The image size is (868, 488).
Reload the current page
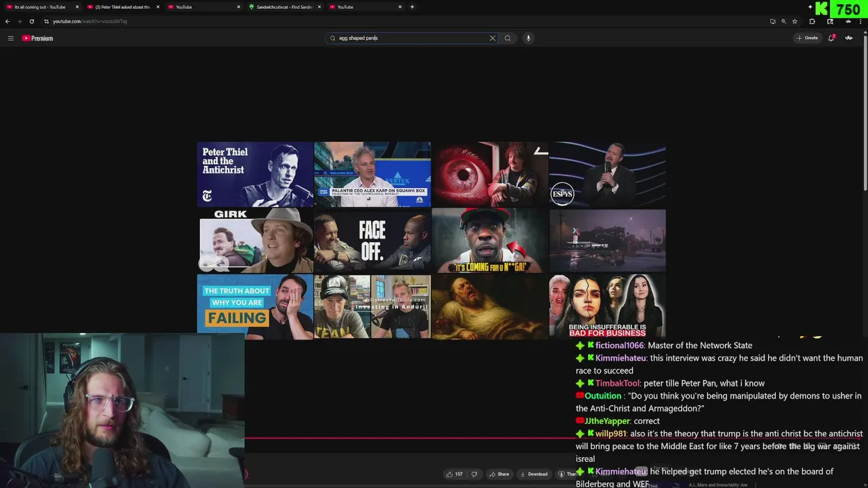[31, 21]
